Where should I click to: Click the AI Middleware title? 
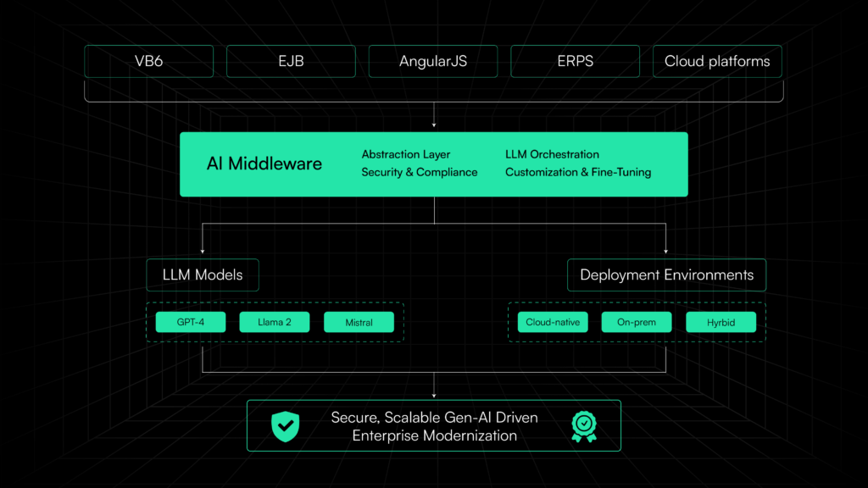264,164
